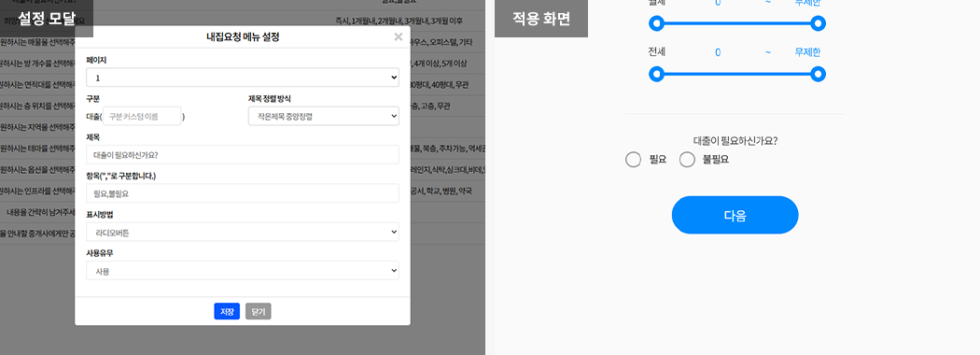Click the 무제한 value next to 전세
This screenshot has width=980, height=355.
pyautogui.click(x=807, y=52)
